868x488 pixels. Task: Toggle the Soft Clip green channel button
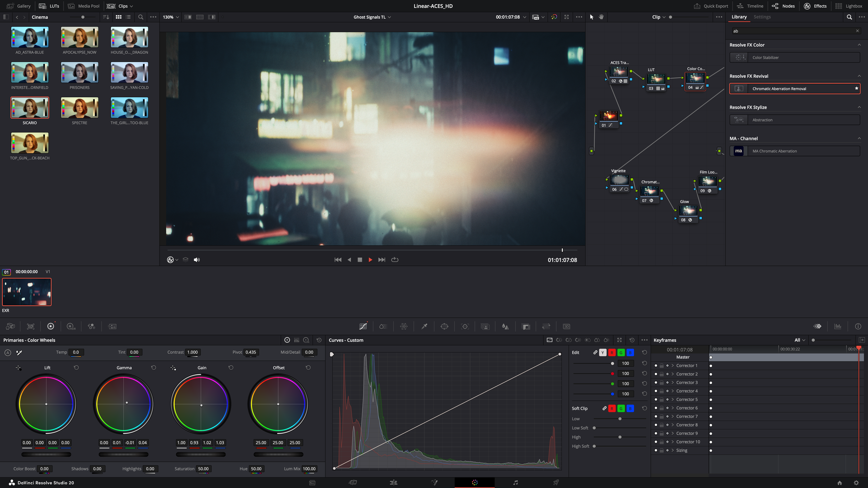[x=621, y=409]
